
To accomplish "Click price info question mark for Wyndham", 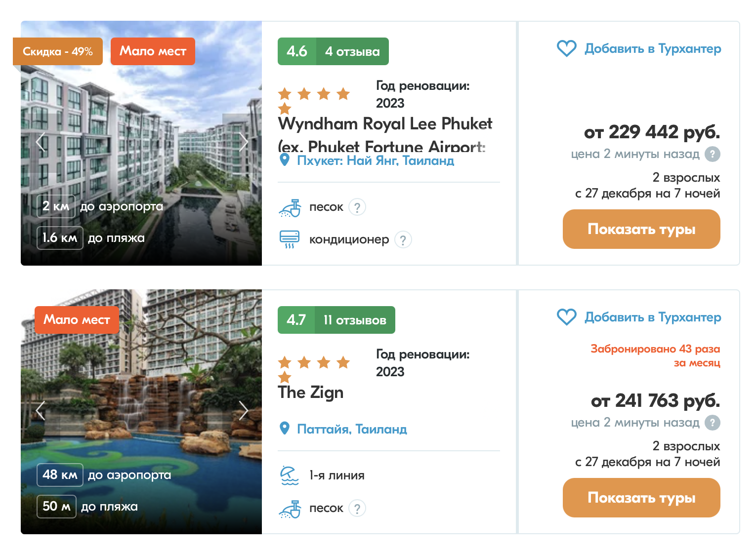I will 712,154.
